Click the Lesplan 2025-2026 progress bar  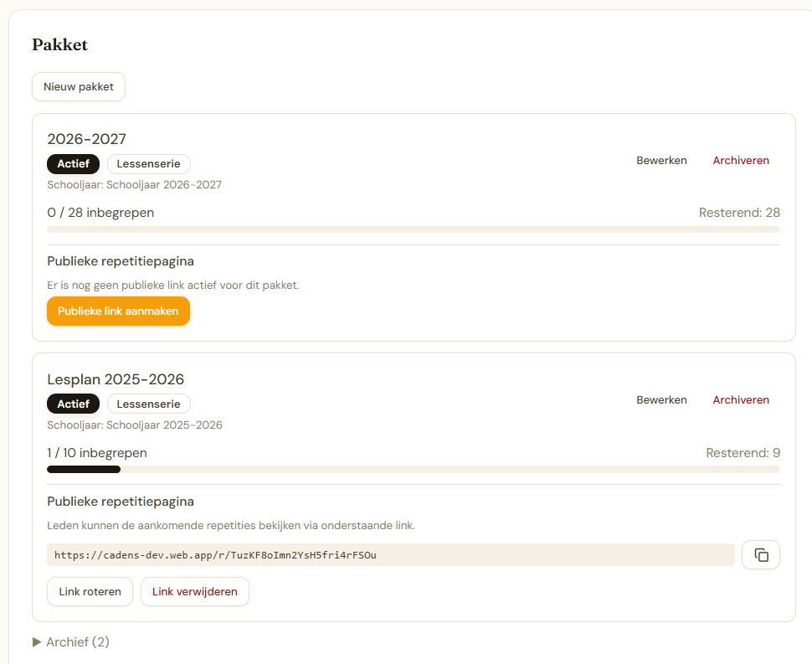[414, 470]
